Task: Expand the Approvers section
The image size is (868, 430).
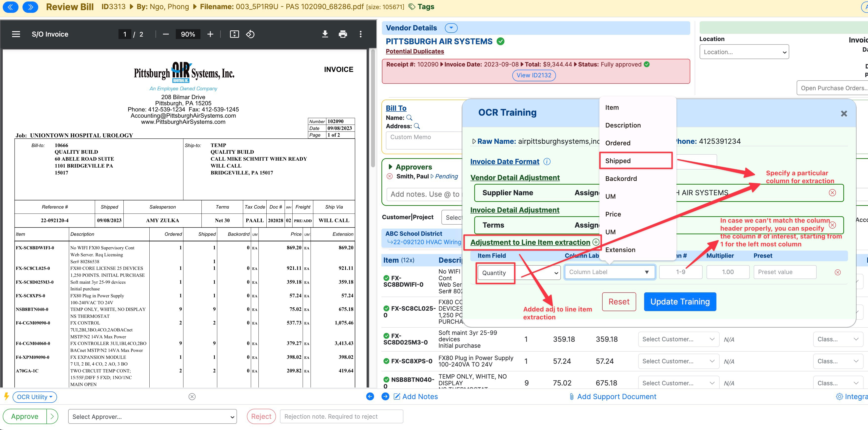Action: click(x=391, y=167)
